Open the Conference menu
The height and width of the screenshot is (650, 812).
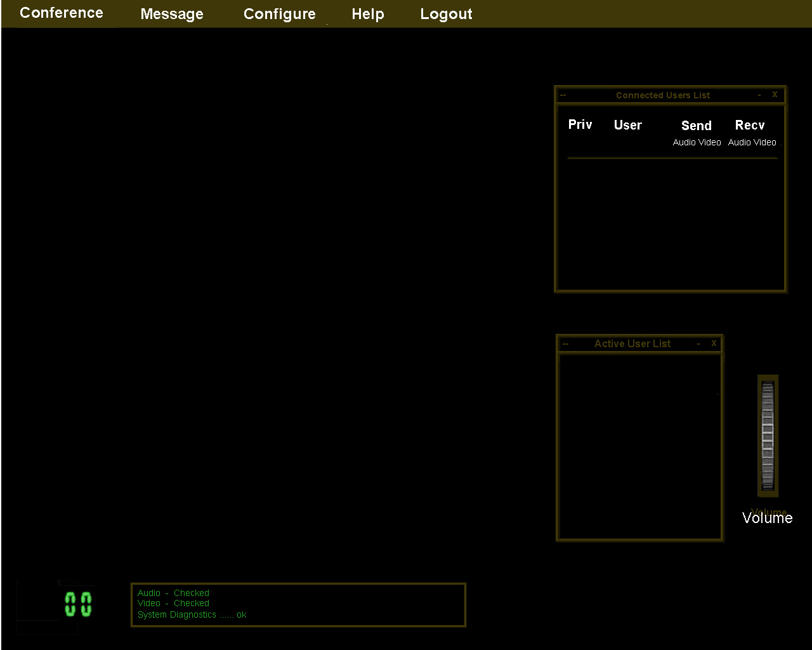(62, 13)
